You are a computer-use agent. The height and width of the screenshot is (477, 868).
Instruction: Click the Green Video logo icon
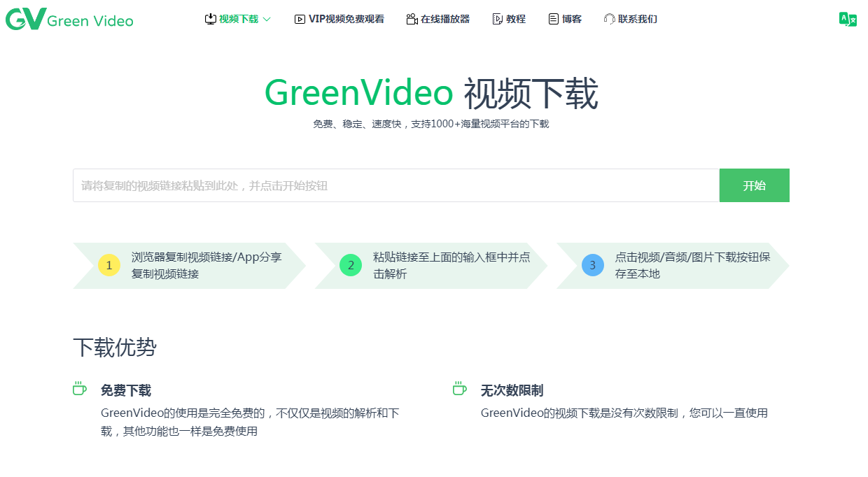point(26,20)
